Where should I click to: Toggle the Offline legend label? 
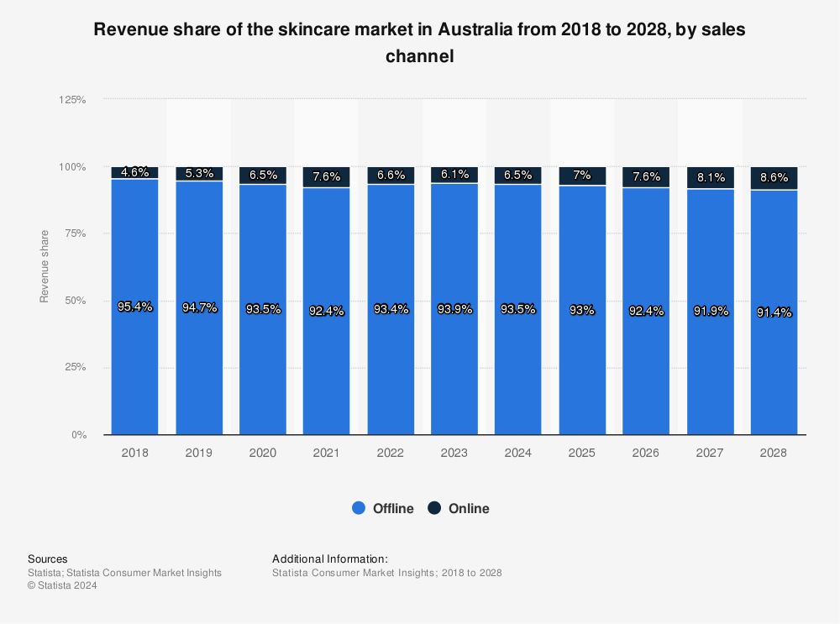pos(393,508)
